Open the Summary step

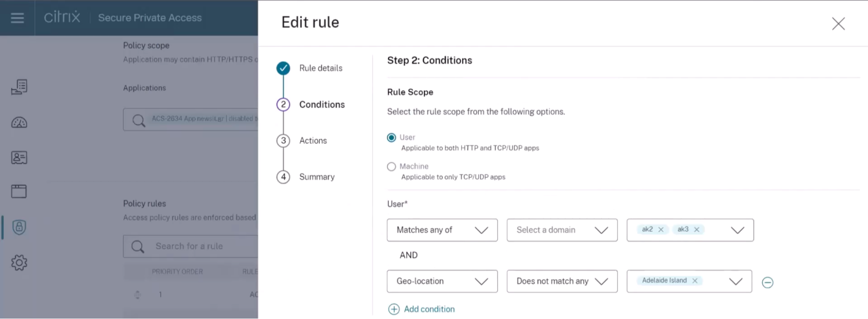pos(317,177)
